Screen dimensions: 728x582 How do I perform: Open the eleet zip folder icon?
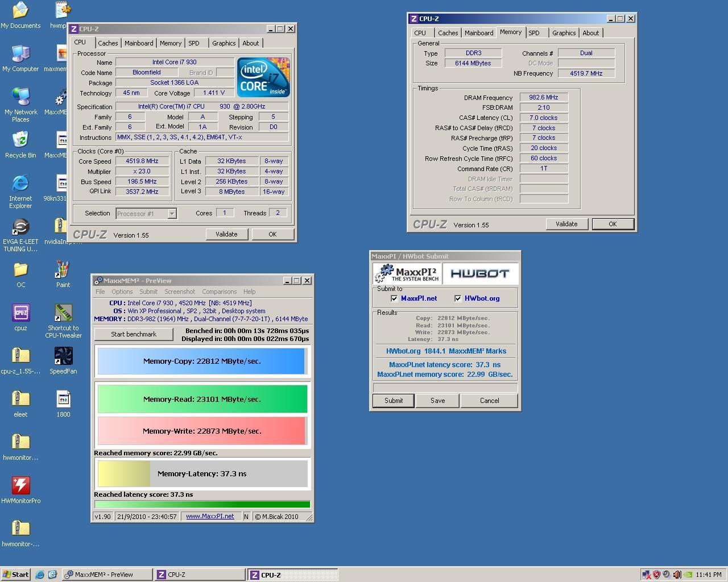[20, 404]
